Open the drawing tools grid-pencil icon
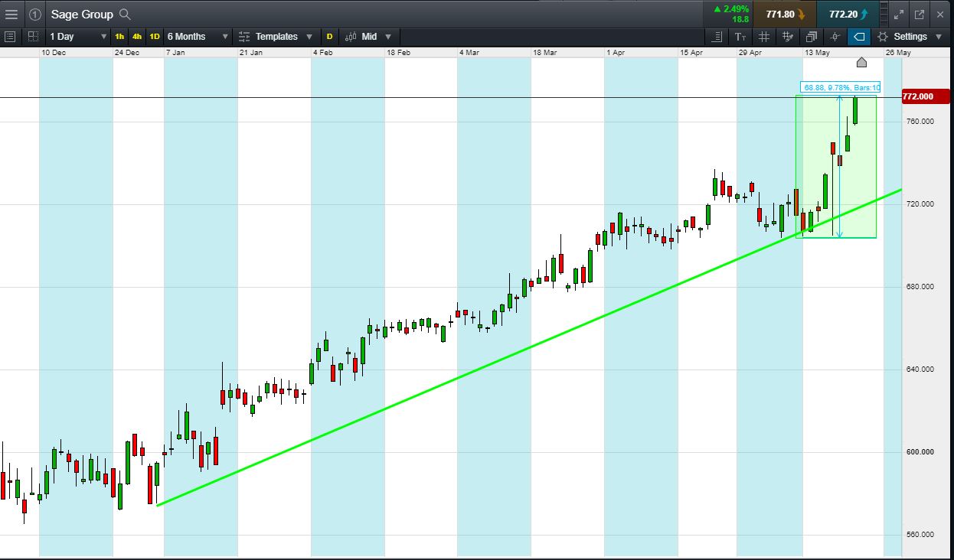Image resolution: width=954 pixels, height=560 pixels. 788,37
